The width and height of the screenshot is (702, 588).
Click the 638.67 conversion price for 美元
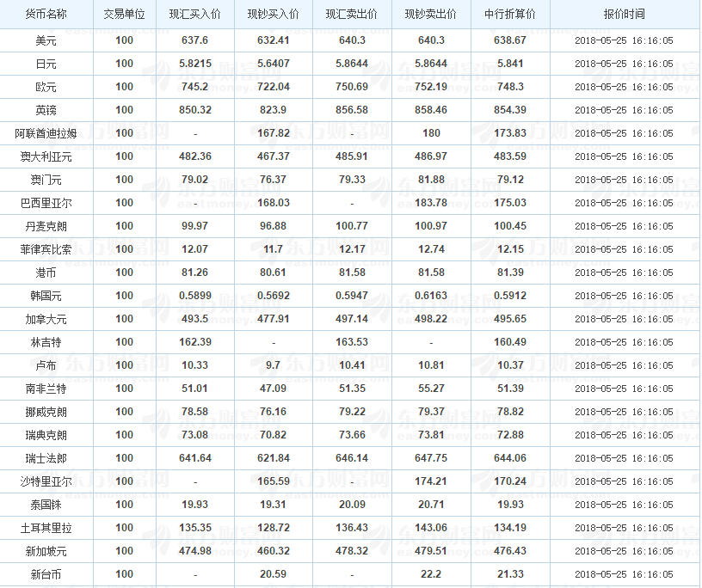coord(510,40)
